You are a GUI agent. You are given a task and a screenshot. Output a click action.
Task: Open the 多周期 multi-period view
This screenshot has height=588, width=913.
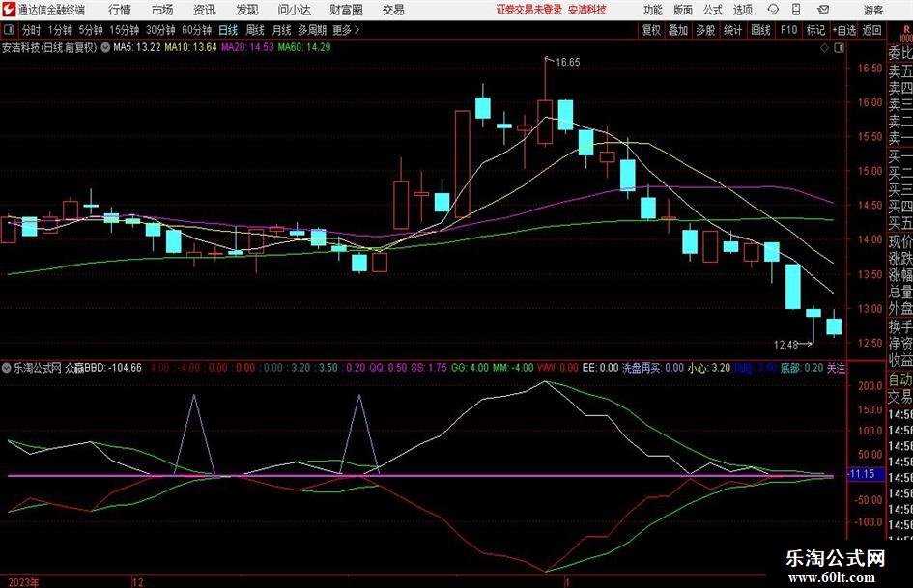point(312,30)
